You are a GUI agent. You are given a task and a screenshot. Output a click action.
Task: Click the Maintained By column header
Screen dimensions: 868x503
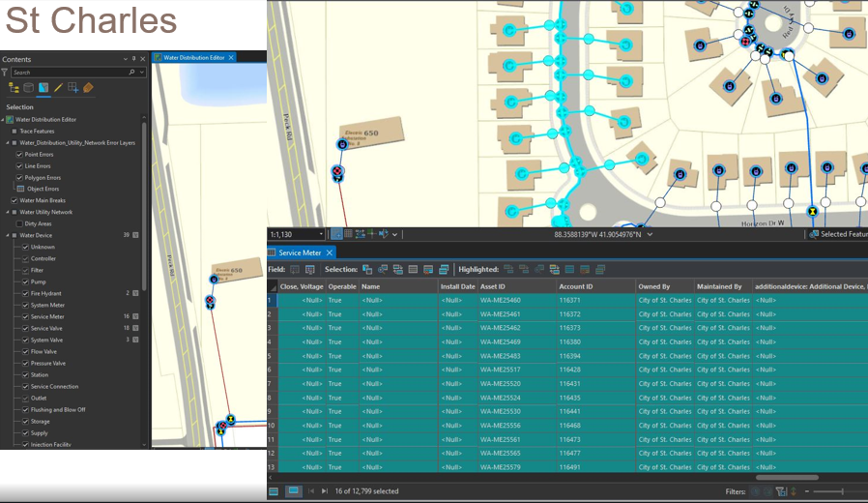pos(723,286)
